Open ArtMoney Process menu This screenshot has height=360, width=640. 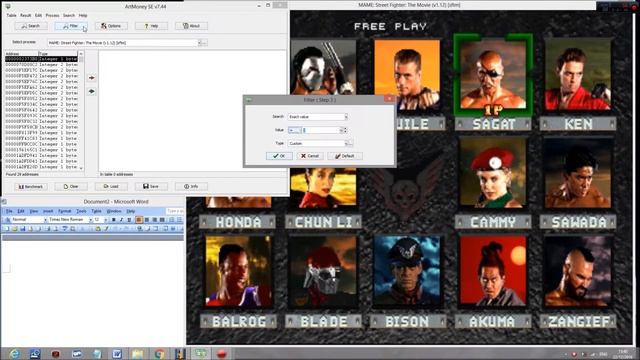52,16
